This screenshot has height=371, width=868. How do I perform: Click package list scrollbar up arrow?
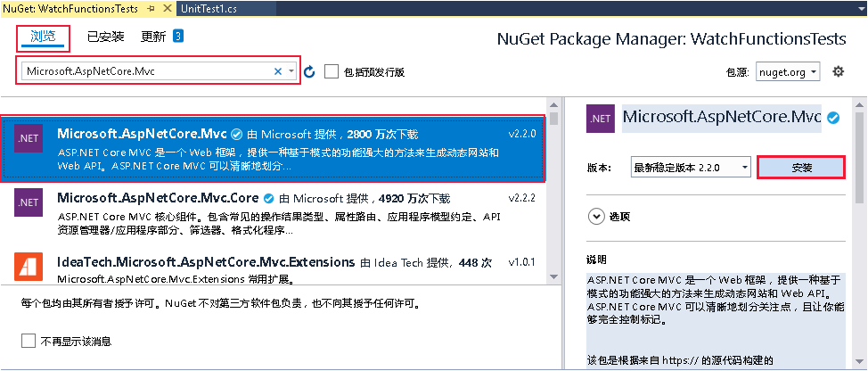[553, 106]
